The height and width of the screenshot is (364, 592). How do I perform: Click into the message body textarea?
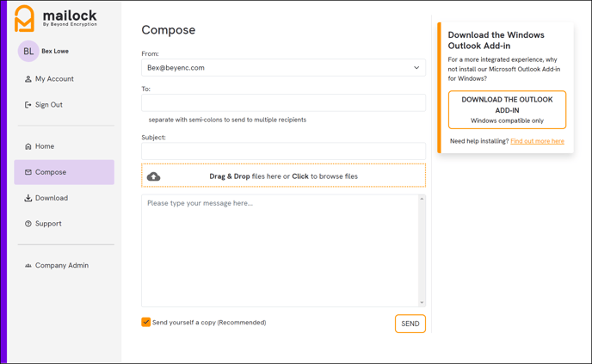(281, 250)
